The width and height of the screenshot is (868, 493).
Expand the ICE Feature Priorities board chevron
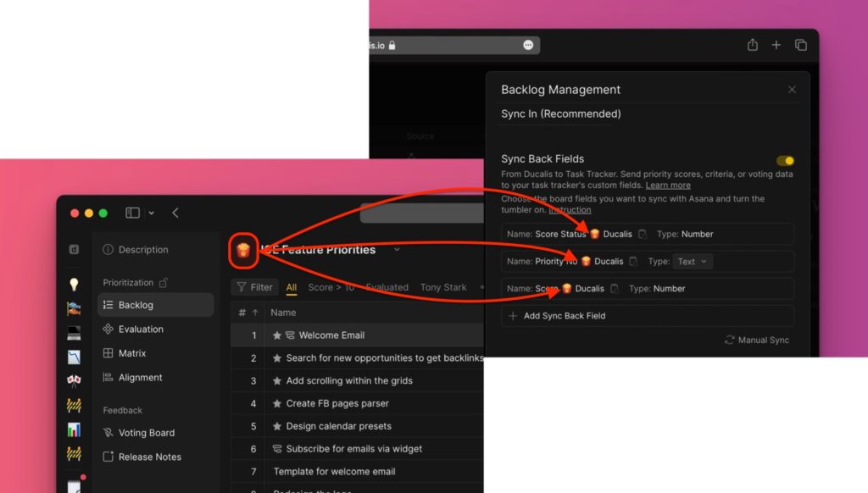[x=397, y=250]
